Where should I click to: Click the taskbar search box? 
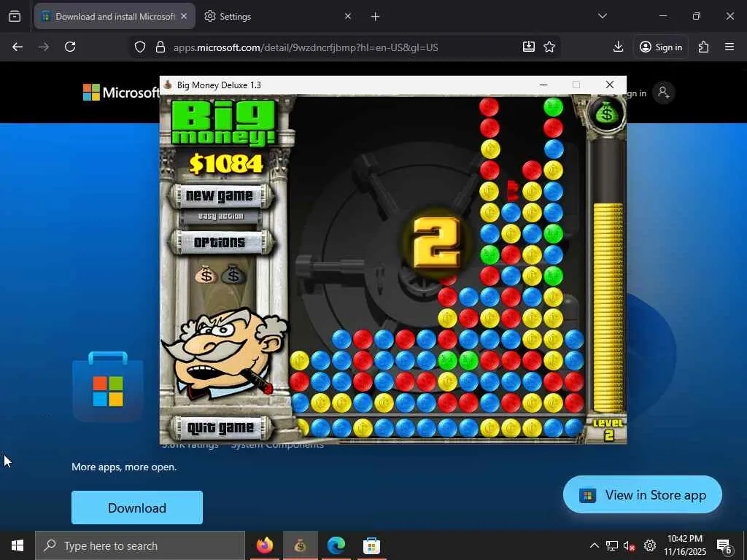(140, 545)
